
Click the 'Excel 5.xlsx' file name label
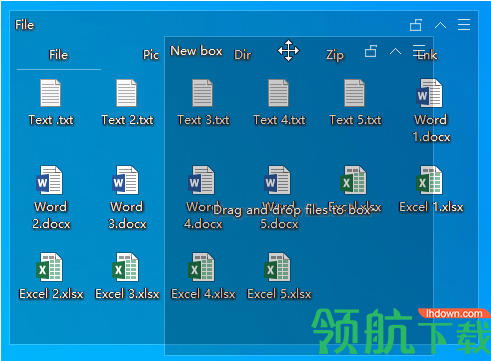pyautogui.click(x=279, y=294)
